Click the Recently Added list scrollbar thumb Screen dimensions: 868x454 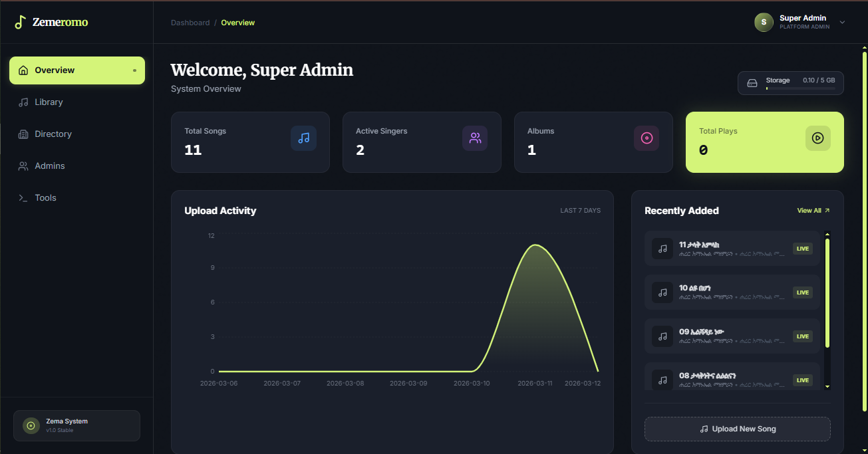(x=827, y=292)
